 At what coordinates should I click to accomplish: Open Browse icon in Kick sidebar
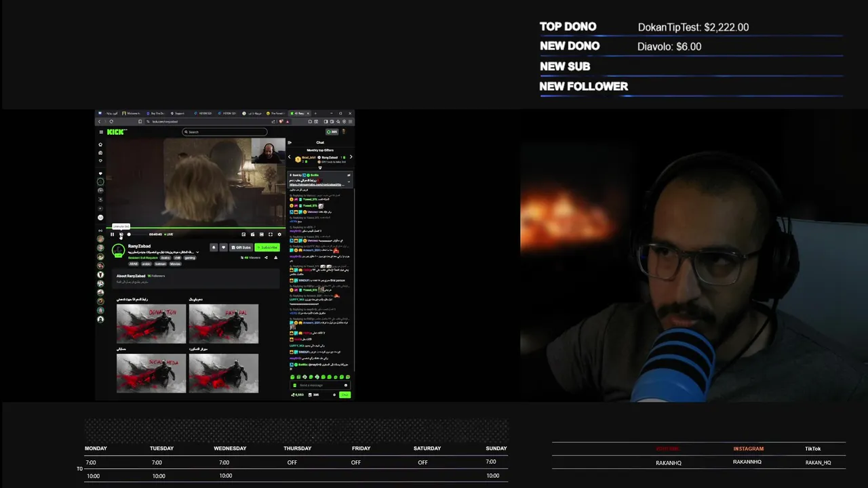pos(100,152)
